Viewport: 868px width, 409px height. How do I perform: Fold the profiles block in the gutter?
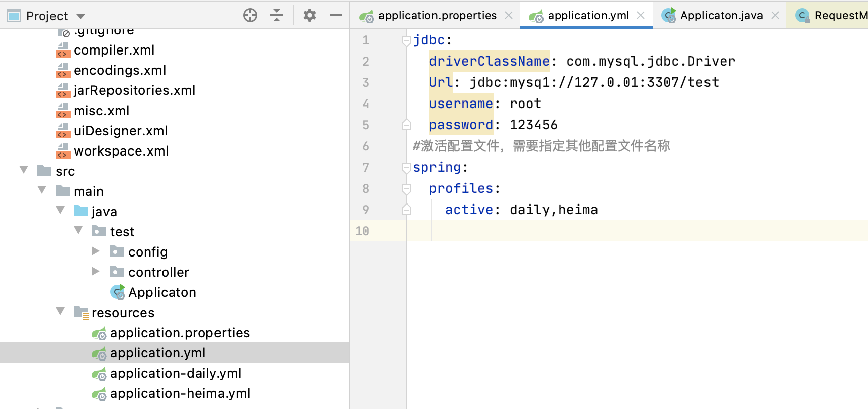(x=407, y=189)
